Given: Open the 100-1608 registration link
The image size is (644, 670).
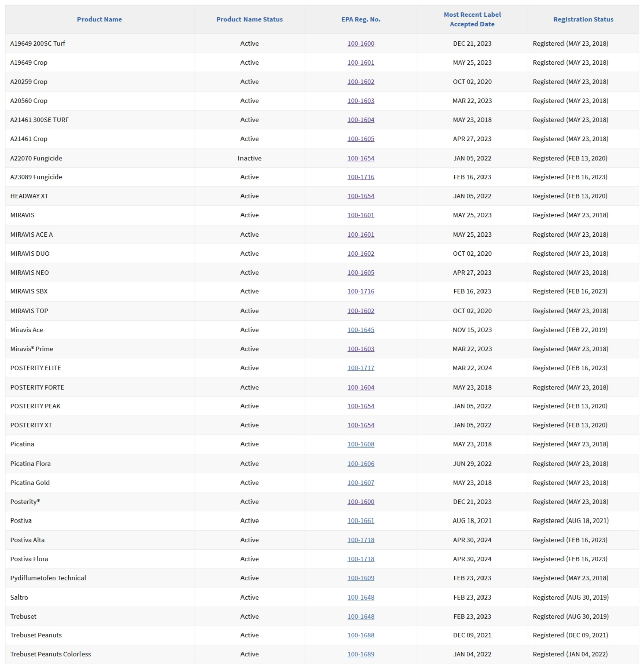Looking at the screenshot, I should (x=361, y=444).
